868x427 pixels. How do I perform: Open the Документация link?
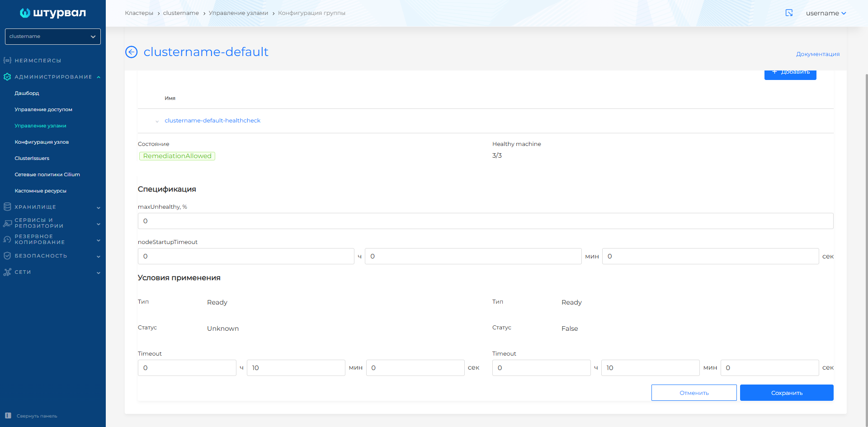pyautogui.click(x=818, y=54)
